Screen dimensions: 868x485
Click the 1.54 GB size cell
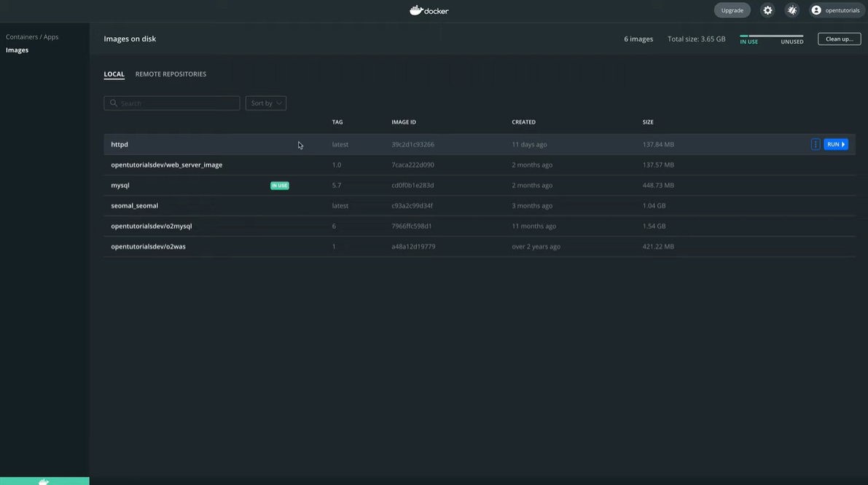coord(654,226)
